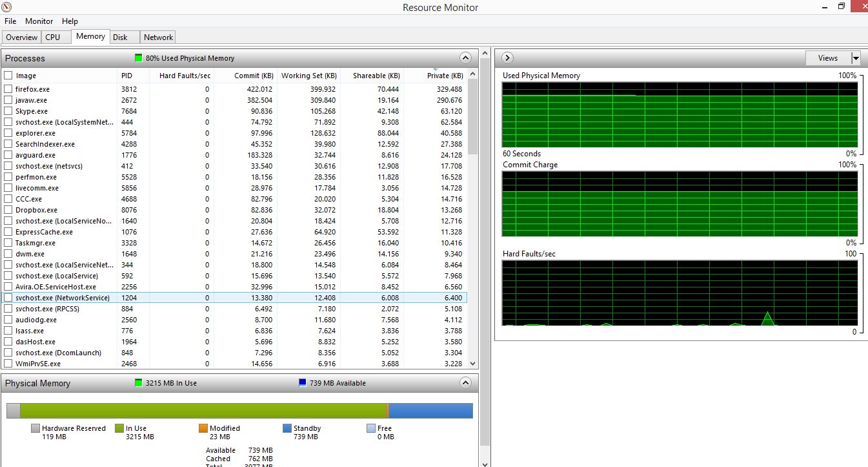
Task: Click the Modified legend swatch
Action: click(x=203, y=428)
